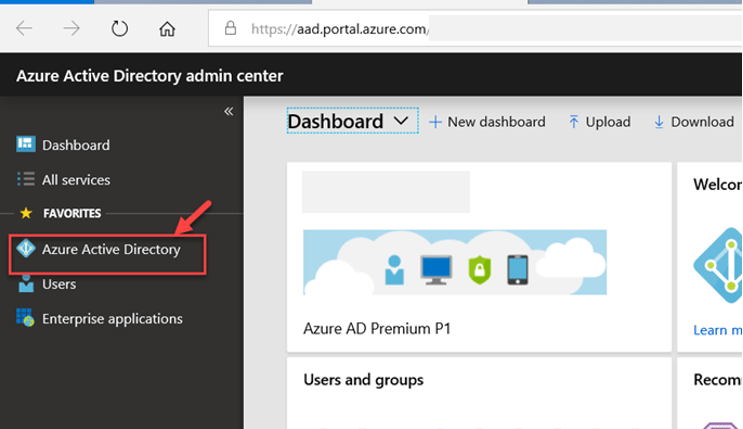Open Dashboard from the sidebar

coord(76,145)
